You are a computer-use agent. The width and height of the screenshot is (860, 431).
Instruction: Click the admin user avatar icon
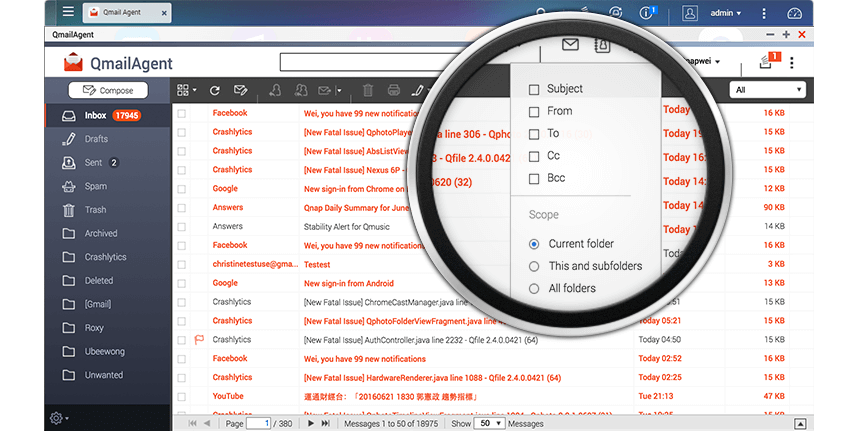[x=689, y=13]
